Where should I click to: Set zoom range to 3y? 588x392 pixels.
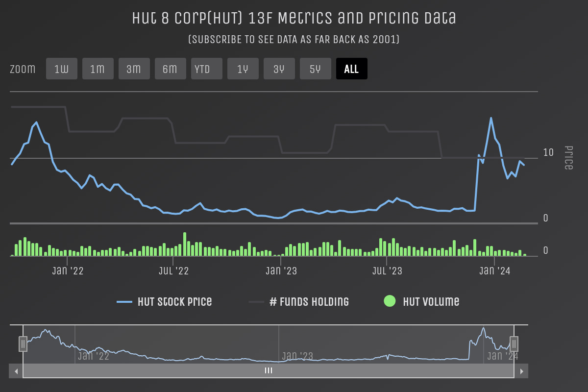tap(279, 69)
